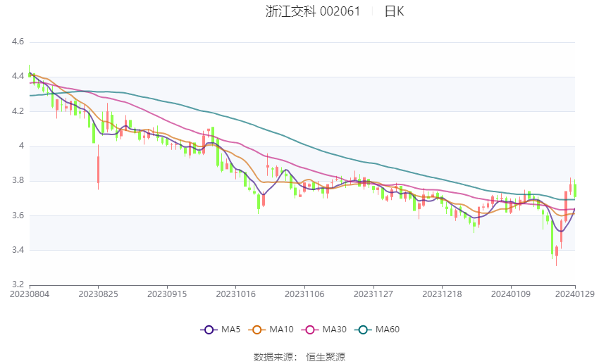Click x-axis date label 20230825

click(x=98, y=294)
